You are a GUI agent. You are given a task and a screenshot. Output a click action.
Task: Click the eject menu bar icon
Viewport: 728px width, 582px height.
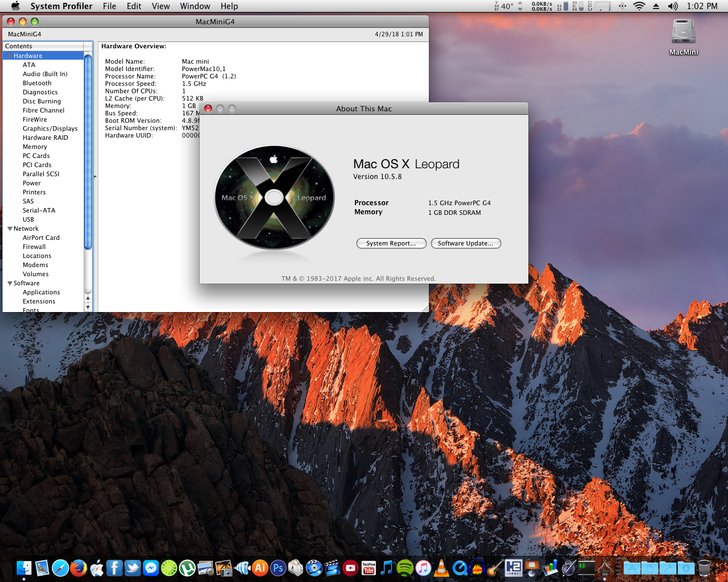click(656, 6)
